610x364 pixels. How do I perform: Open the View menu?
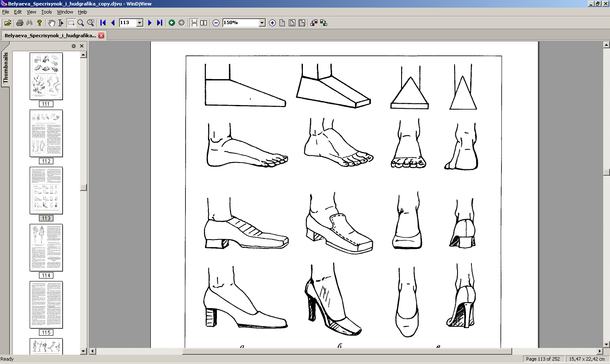31,12
